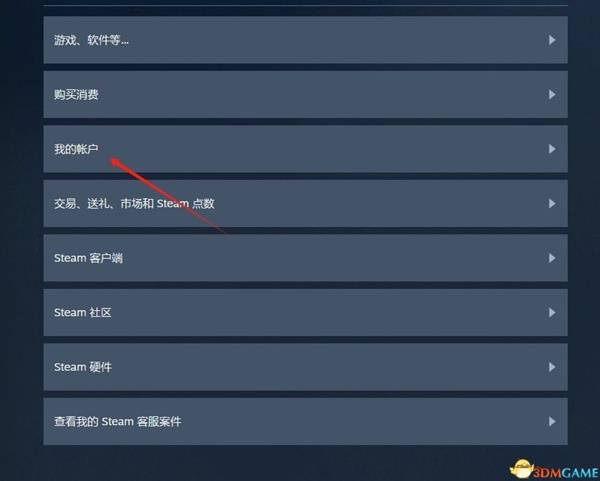Select the Steam 社区 label

83,313
